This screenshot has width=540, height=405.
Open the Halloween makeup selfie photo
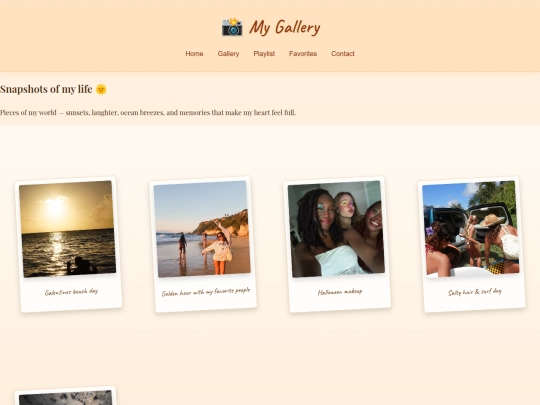(336, 229)
